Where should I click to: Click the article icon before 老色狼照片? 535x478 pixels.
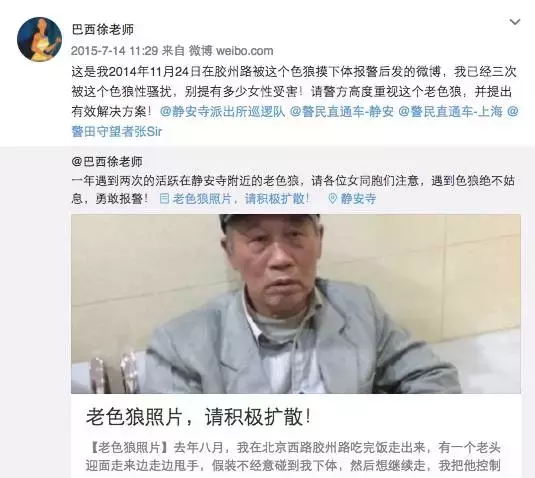coord(164,199)
